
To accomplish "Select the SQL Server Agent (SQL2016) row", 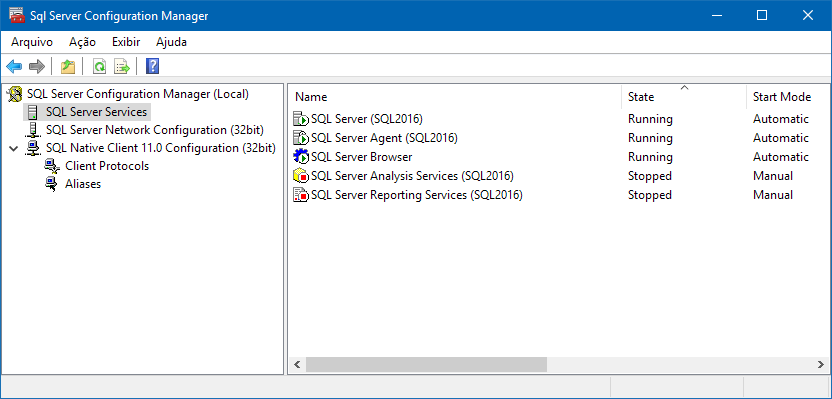I will 559,138.
